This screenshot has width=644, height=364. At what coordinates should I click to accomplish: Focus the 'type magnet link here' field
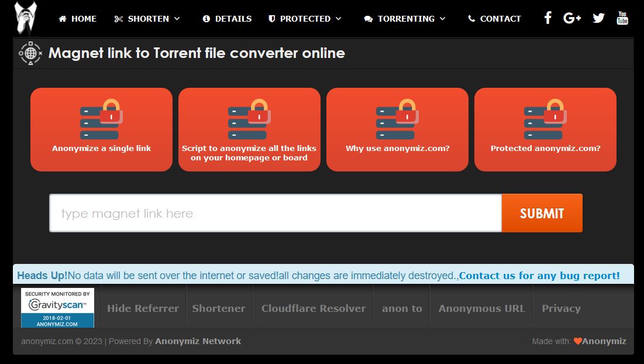pyautogui.click(x=275, y=213)
